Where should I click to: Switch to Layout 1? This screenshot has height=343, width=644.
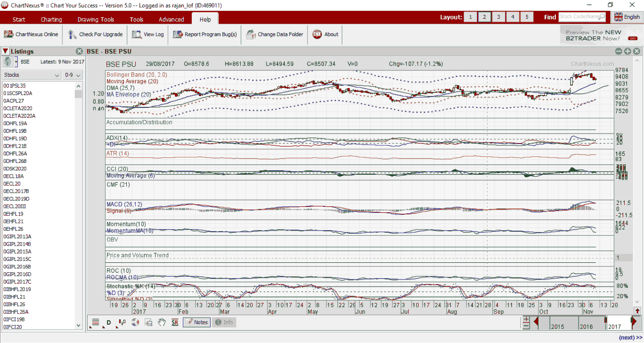click(470, 17)
